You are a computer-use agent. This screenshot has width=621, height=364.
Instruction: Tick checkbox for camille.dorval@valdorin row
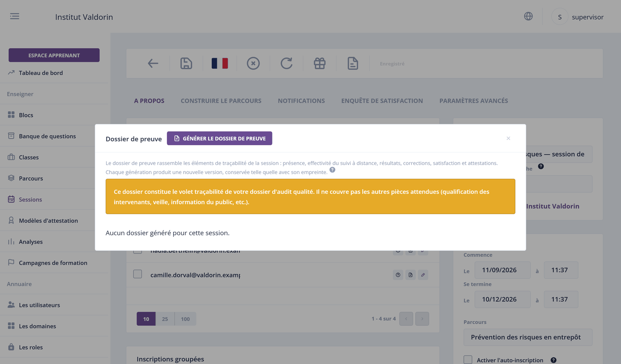tap(138, 274)
